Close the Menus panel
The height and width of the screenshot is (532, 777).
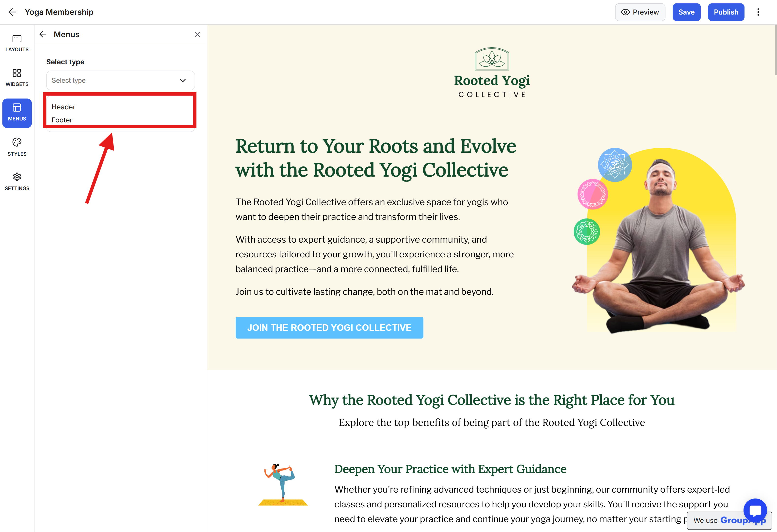(x=197, y=34)
